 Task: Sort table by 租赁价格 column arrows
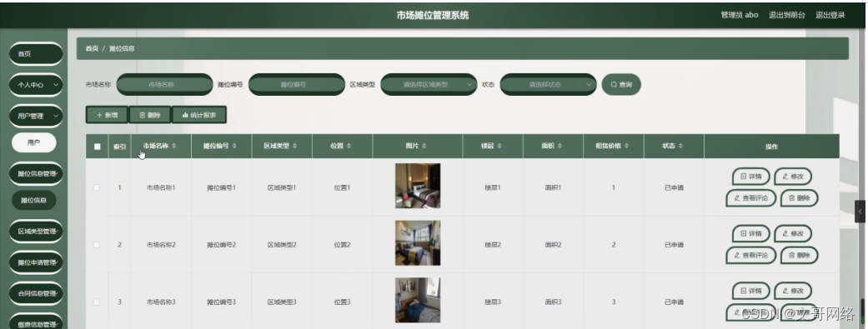tap(626, 146)
